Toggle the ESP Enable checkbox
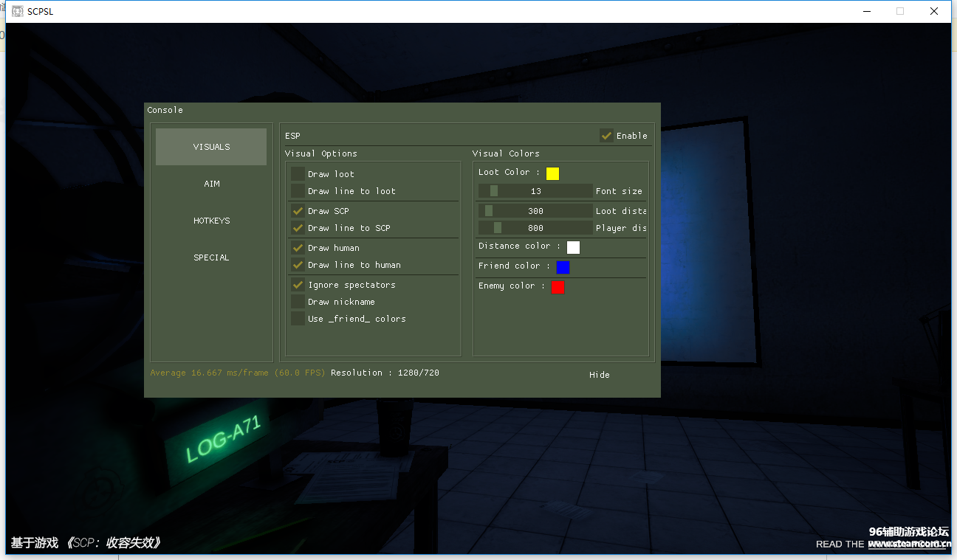Image resolution: width=957 pixels, height=560 pixels. 606,135
